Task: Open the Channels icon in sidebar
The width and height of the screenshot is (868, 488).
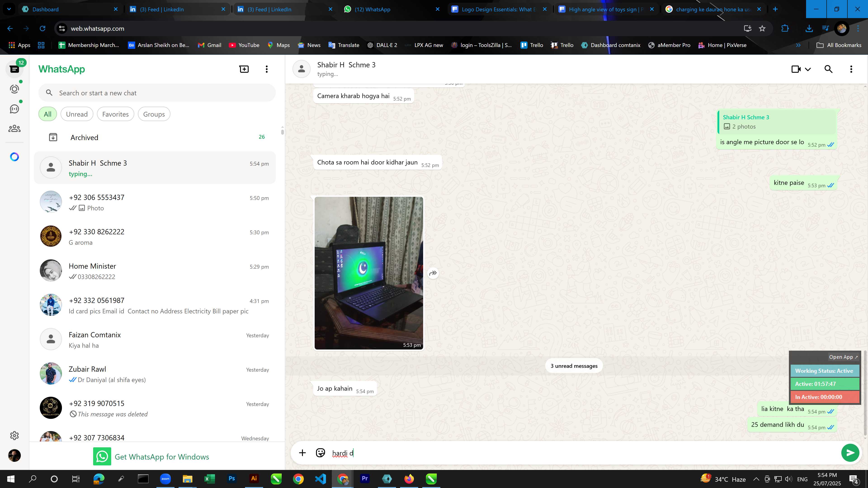Action: coord(14,109)
